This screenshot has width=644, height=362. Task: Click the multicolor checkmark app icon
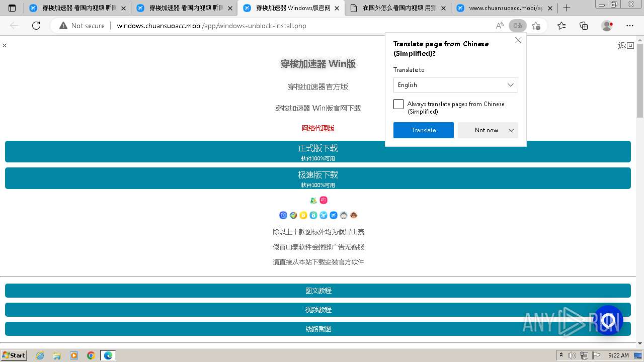(293, 215)
